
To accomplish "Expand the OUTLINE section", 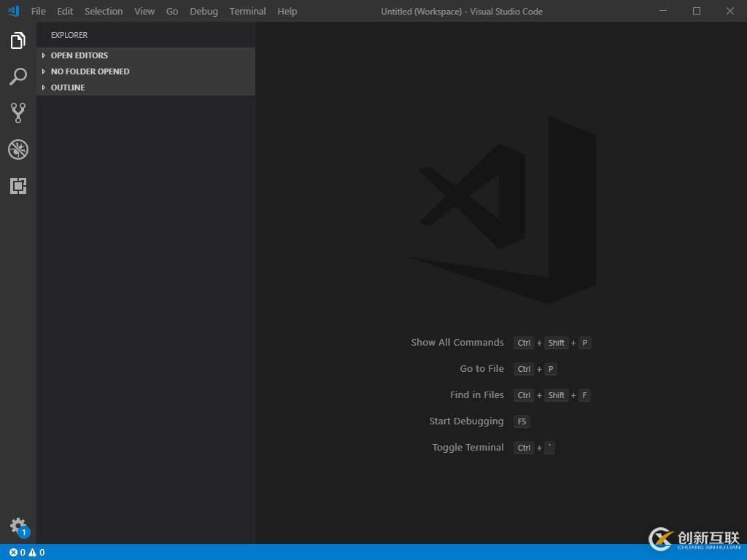I will 67,87.
